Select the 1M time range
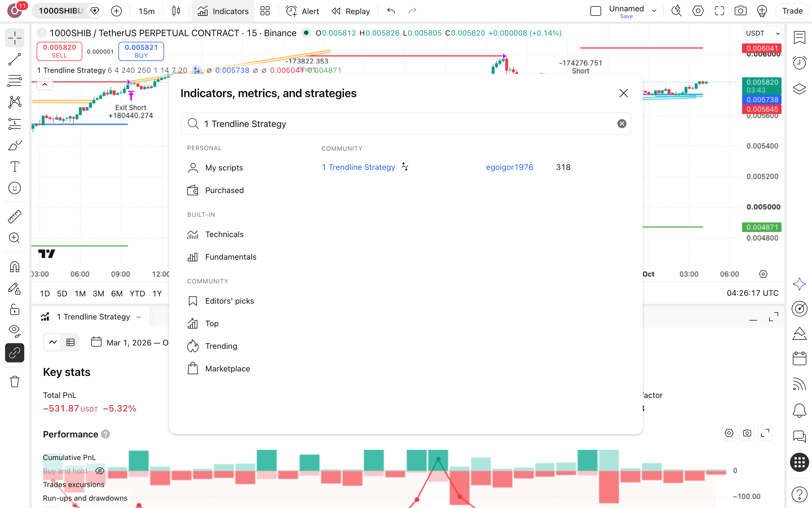 click(80, 293)
